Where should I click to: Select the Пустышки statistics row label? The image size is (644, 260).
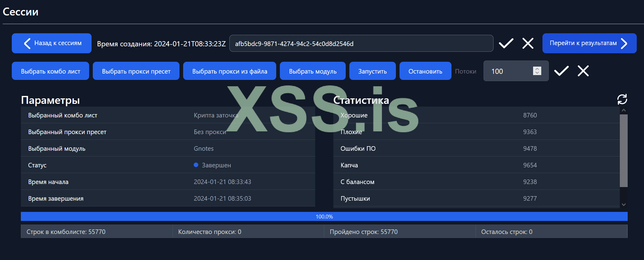(355, 199)
